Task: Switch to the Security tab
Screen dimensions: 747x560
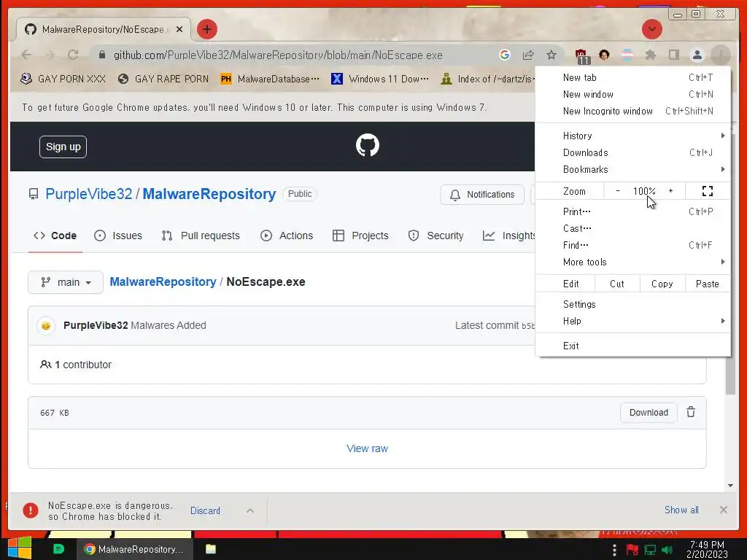Action: 436,236
